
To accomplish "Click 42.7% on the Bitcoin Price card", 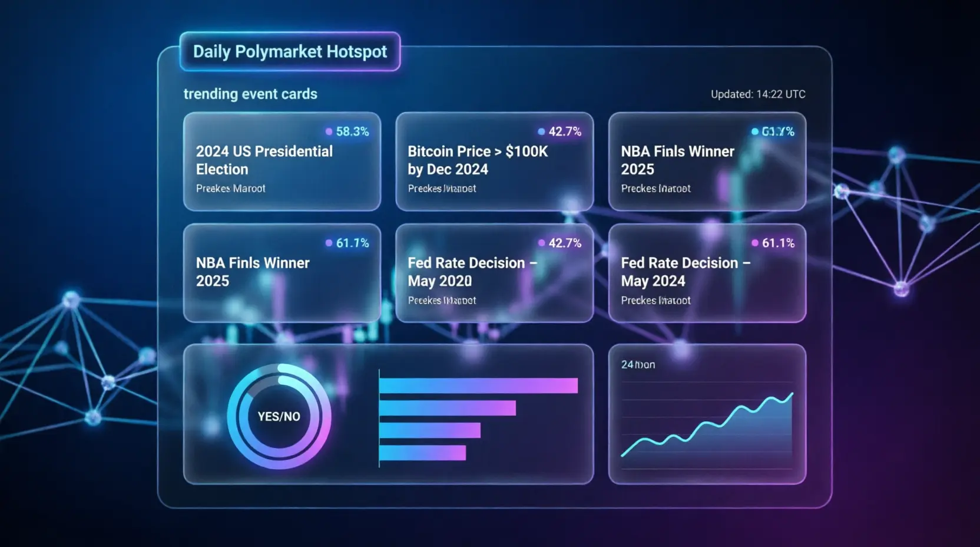I will [x=565, y=131].
